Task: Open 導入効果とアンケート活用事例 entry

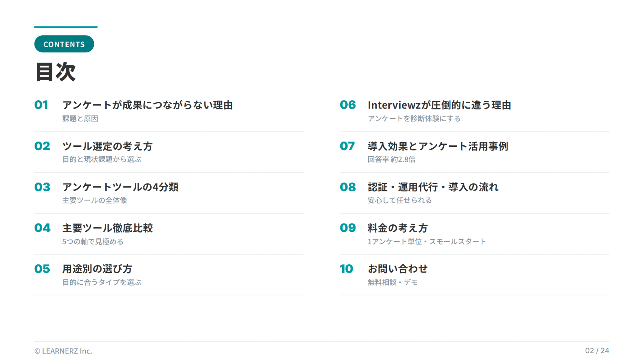Action: pyautogui.click(x=438, y=146)
